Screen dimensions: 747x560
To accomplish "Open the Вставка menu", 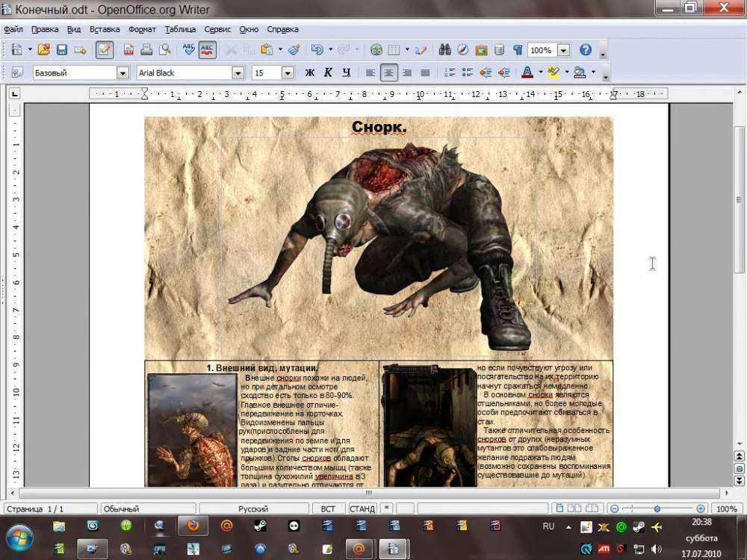I will (104, 29).
